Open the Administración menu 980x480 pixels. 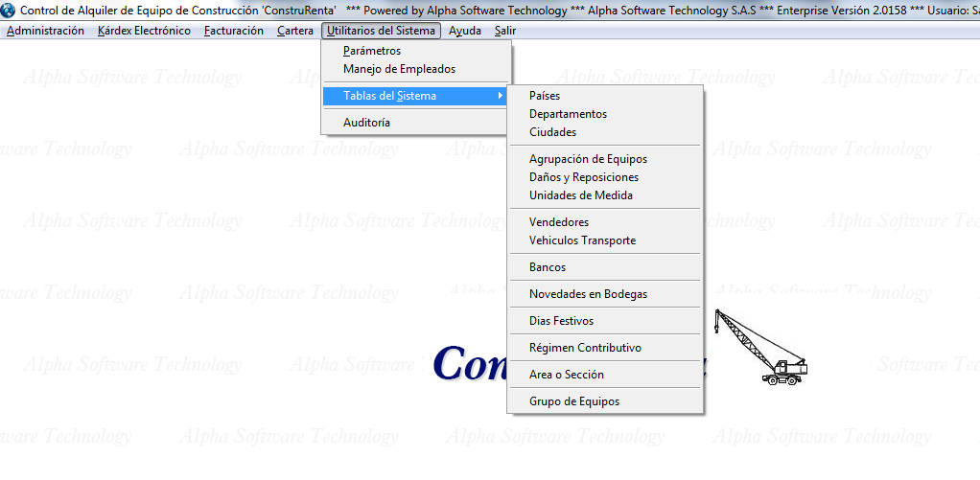coord(45,31)
